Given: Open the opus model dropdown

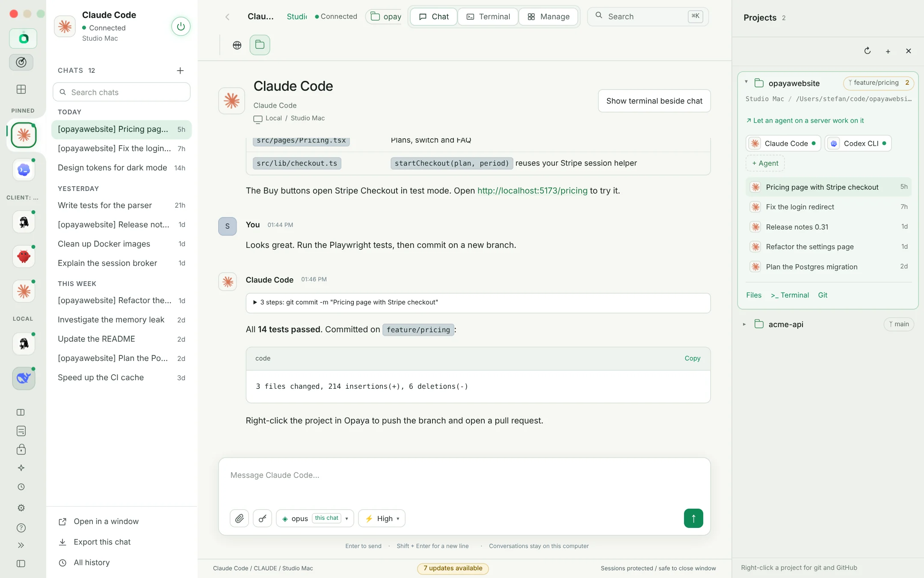Looking at the screenshot, I should 315,518.
